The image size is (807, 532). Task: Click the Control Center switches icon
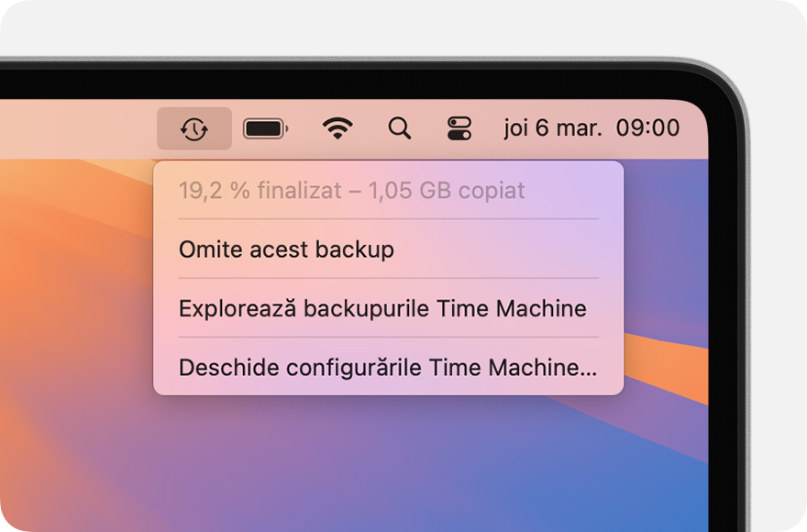coord(459,128)
